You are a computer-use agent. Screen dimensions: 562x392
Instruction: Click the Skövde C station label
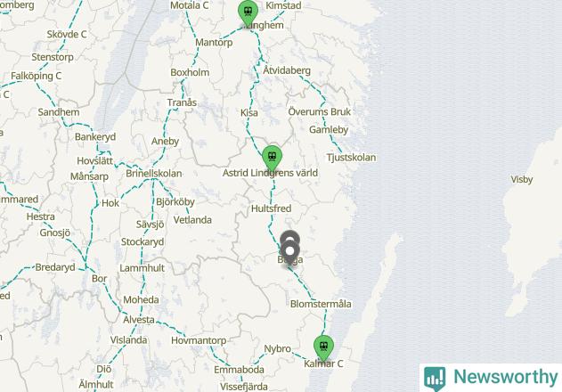(x=67, y=35)
